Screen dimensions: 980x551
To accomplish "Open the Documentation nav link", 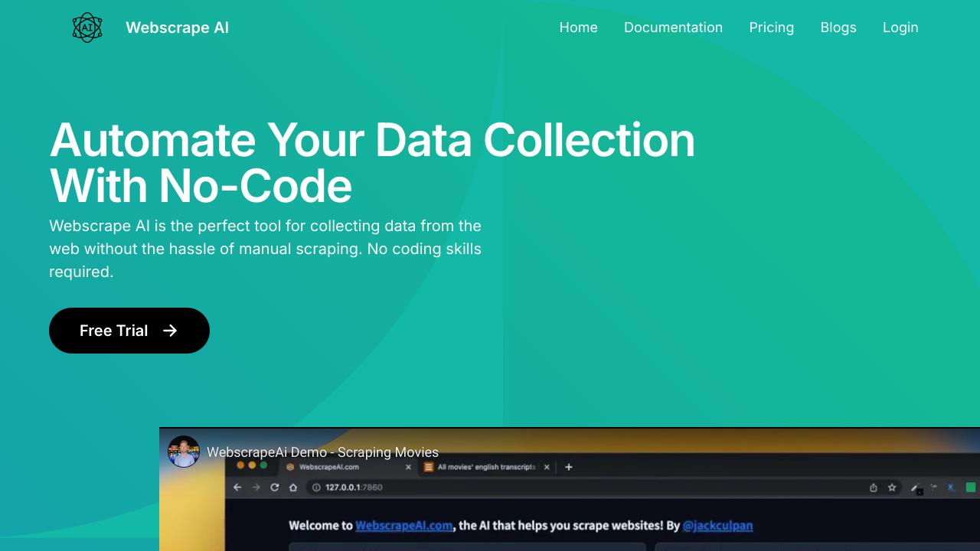I will click(673, 28).
